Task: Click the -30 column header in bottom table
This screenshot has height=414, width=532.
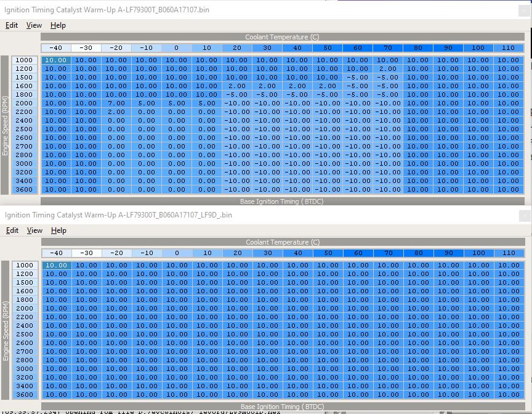Action: [x=87, y=253]
